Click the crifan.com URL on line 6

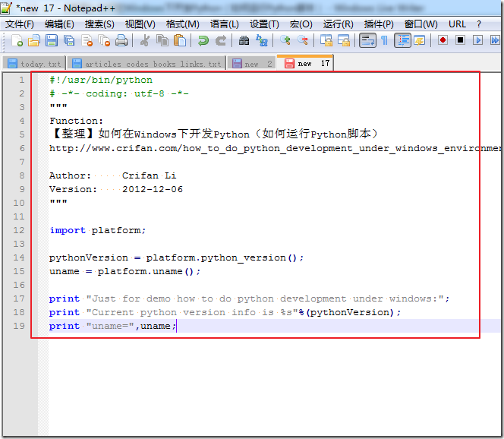(275, 148)
